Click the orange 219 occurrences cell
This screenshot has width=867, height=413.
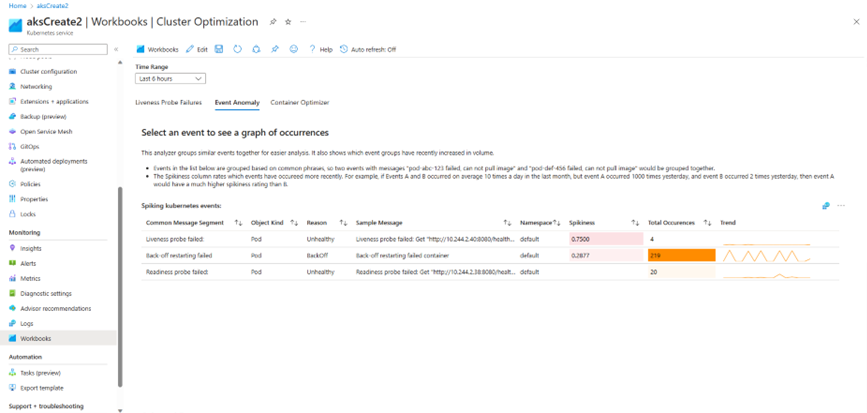(x=680, y=255)
